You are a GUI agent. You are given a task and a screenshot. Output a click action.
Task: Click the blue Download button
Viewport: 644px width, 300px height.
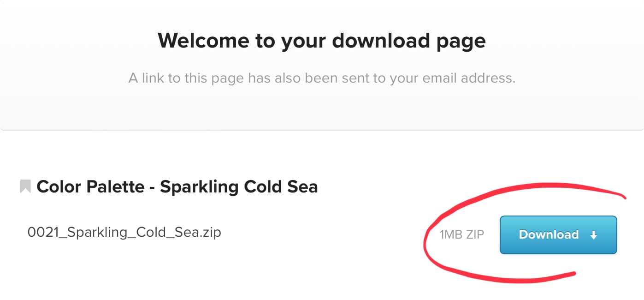tap(558, 234)
